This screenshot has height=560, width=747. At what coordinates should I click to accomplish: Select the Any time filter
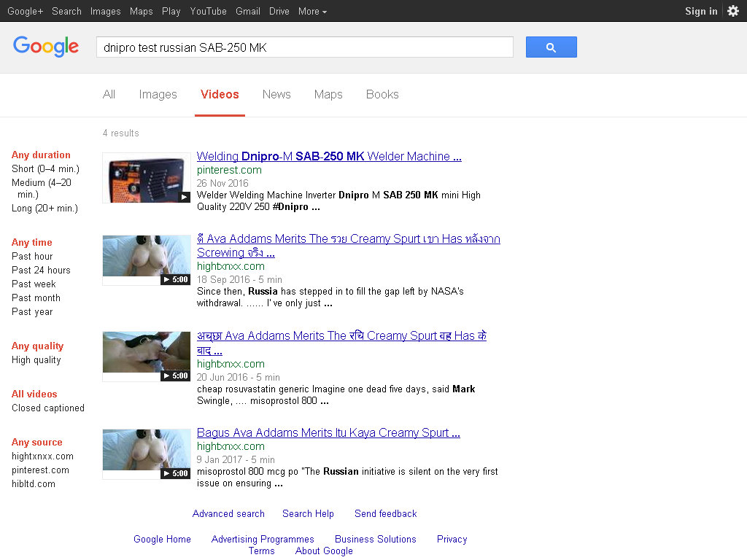pos(32,242)
